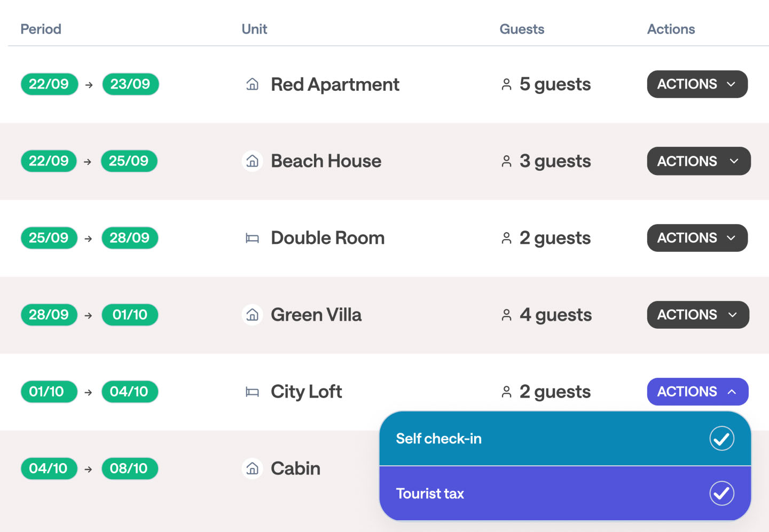Click the house icon next to Beach House

[x=252, y=161]
